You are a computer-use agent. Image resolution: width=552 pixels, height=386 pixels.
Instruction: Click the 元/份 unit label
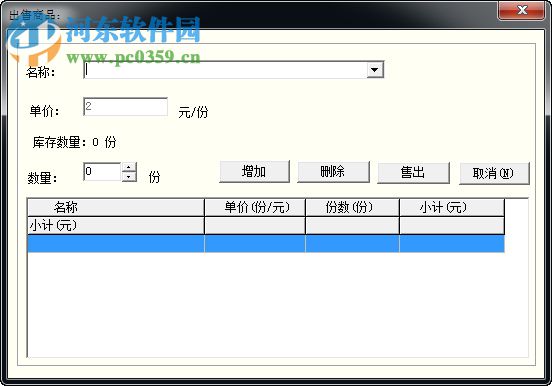(x=193, y=112)
